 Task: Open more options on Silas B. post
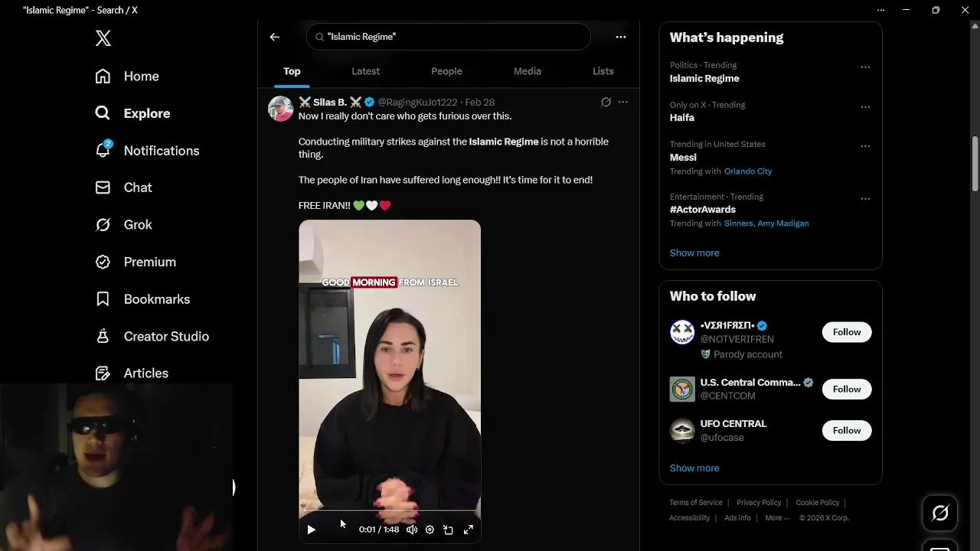coord(623,102)
